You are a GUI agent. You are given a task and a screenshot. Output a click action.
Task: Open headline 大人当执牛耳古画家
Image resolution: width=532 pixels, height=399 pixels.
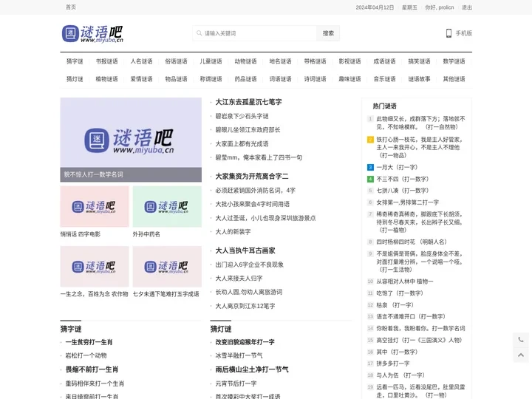click(245, 250)
